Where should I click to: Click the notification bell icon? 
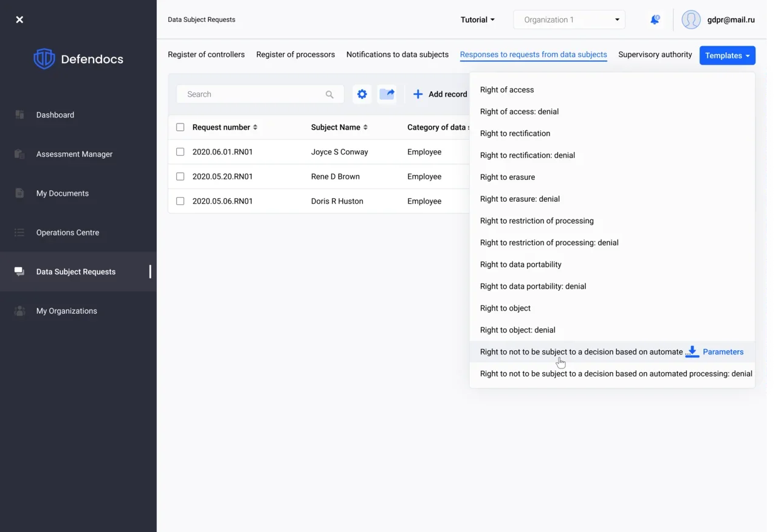[x=655, y=19]
